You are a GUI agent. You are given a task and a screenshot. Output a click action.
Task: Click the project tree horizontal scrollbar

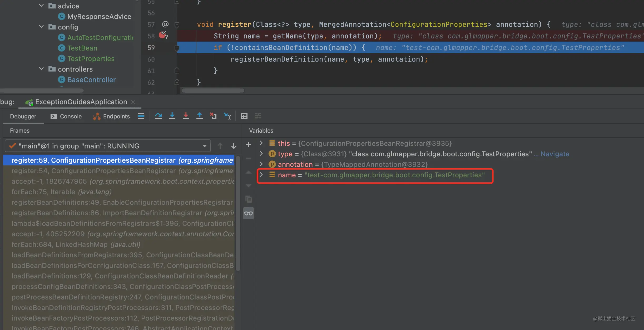[42, 91]
